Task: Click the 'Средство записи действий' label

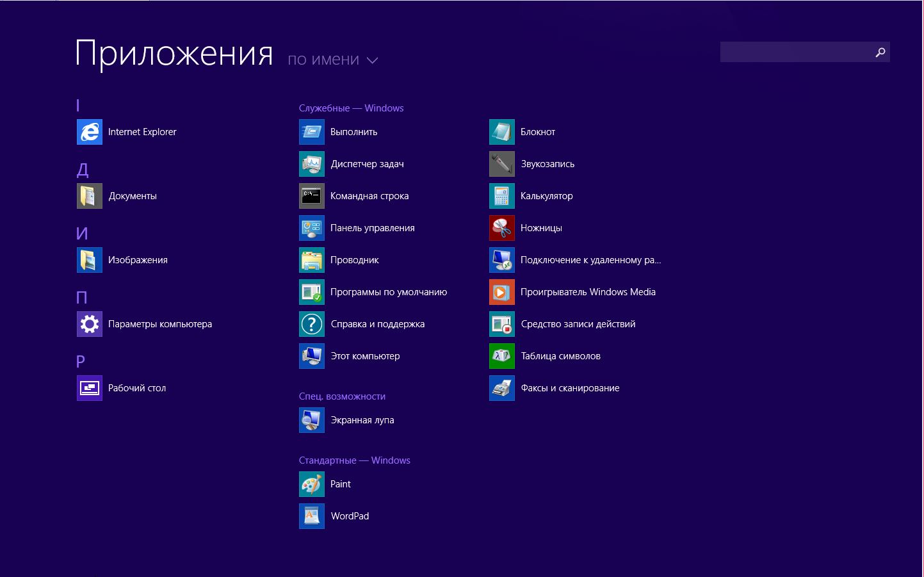Action: 578,324
